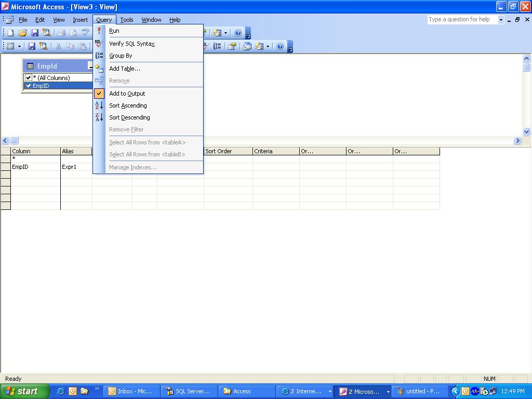Click the Print toolbar icon
Image resolution: width=532 pixels, height=399 pixels.
(61, 33)
